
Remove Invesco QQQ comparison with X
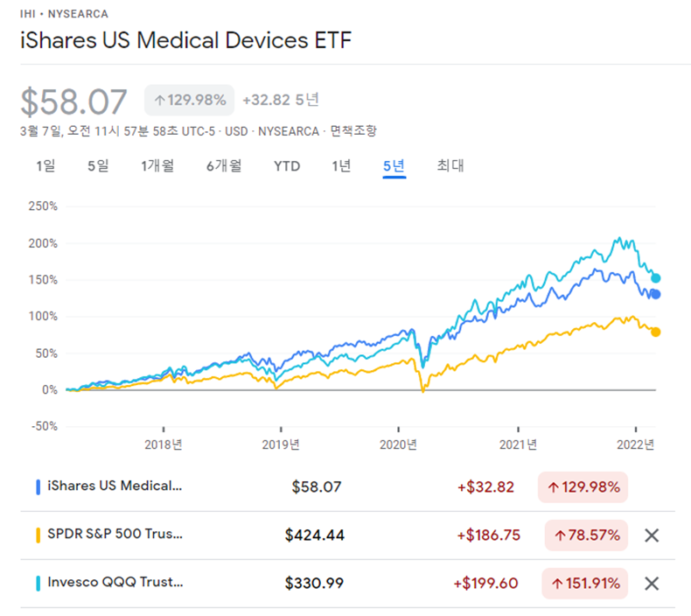pos(652,584)
